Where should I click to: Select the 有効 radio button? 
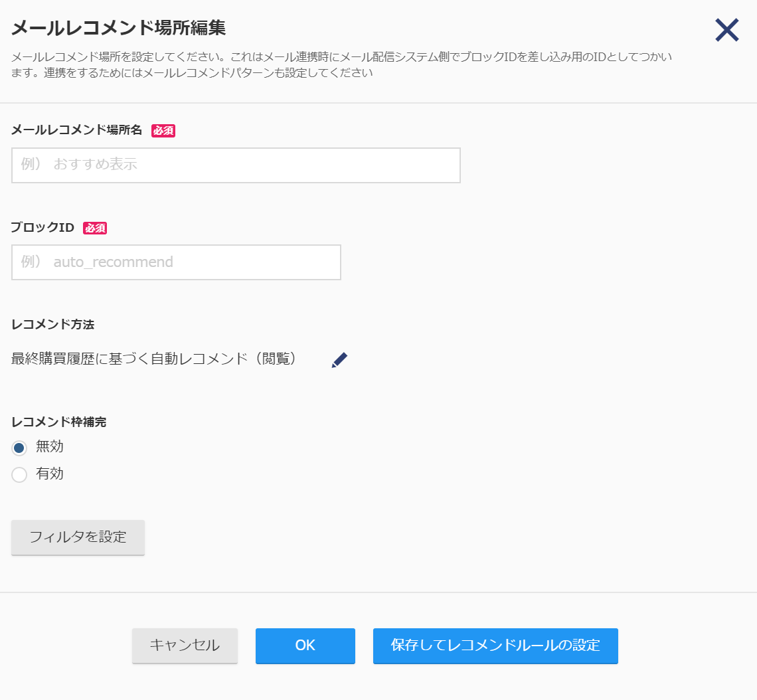coord(19,475)
